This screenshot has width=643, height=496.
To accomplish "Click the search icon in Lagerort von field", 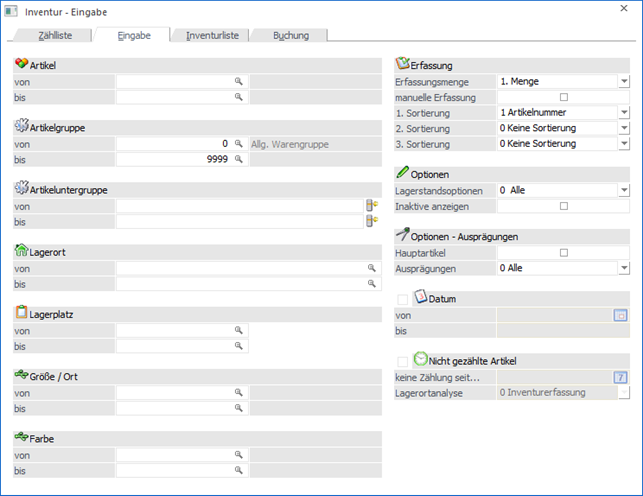I will pyautogui.click(x=373, y=269).
